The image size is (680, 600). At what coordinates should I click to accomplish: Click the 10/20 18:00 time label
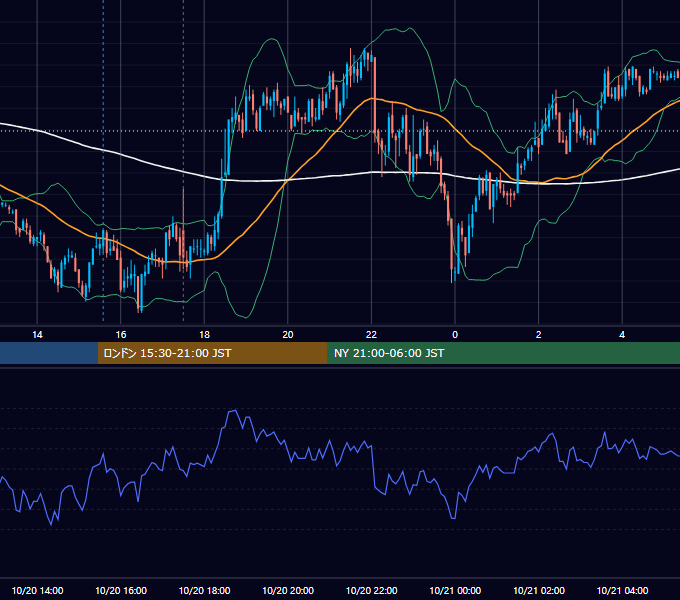point(204,590)
